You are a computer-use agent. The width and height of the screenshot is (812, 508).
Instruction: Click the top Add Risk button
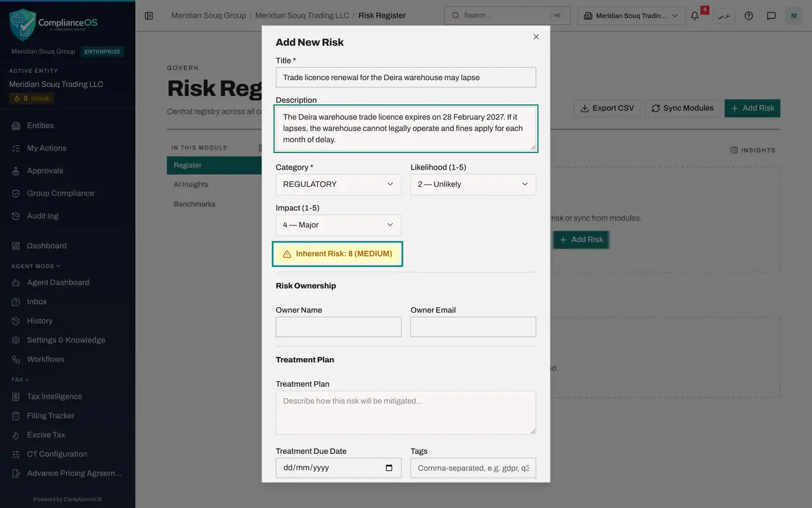click(752, 108)
